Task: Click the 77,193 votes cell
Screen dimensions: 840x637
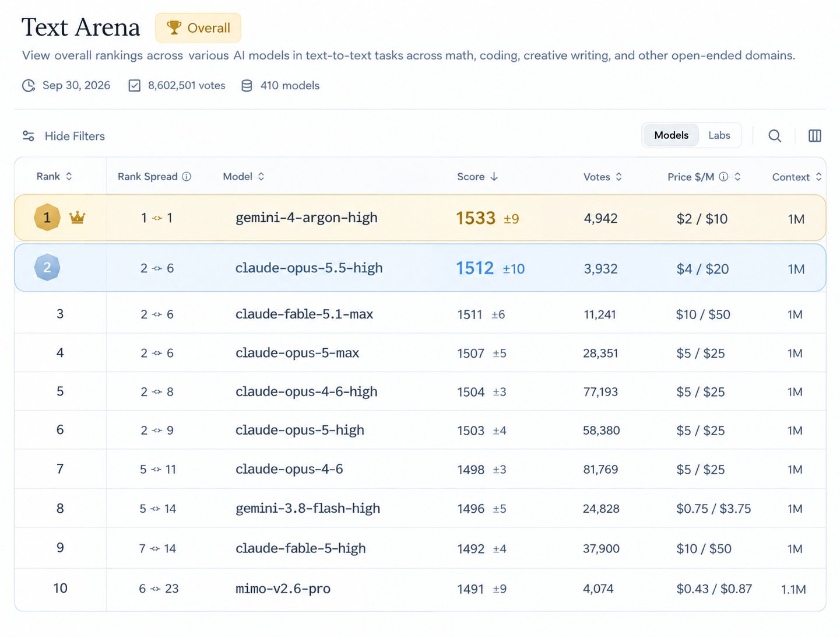Action: click(x=600, y=392)
